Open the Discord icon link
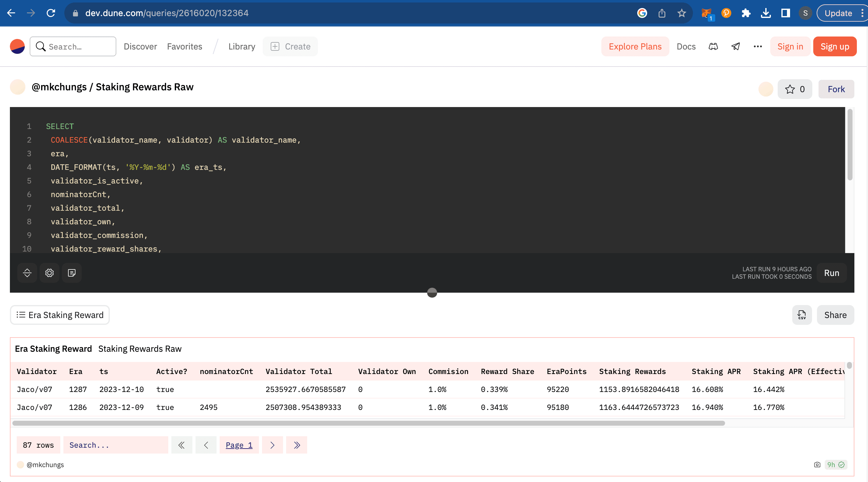The width and height of the screenshot is (868, 482). pyautogui.click(x=713, y=46)
